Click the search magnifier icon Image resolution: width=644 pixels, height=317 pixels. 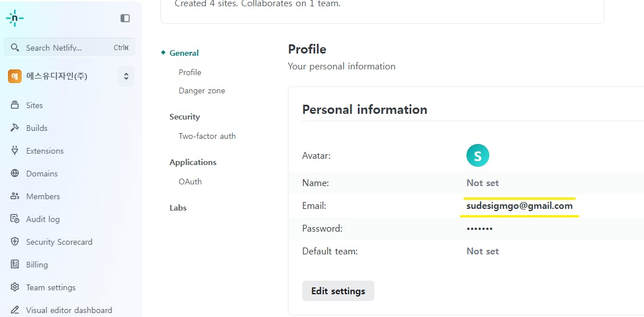15,48
